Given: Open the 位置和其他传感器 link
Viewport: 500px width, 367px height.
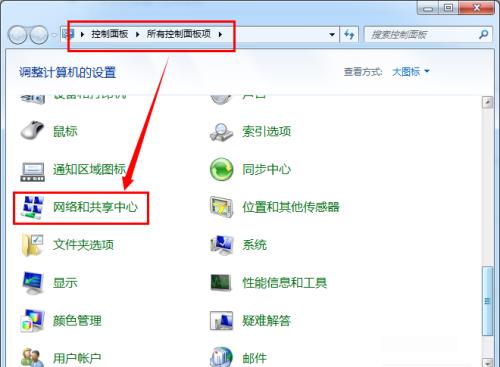Looking at the screenshot, I should point(291,207).
